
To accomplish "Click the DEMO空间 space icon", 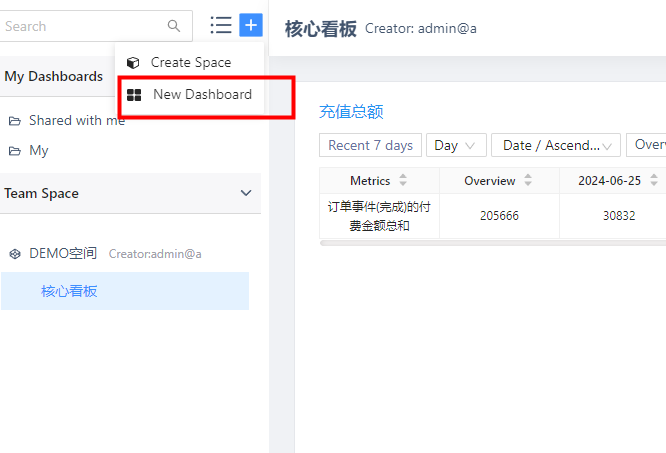I will coord(15,254).
